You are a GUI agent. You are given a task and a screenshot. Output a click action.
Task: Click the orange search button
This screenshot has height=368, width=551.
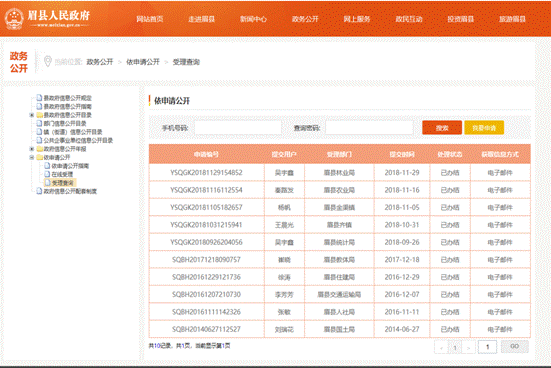[x=442, y=128]
